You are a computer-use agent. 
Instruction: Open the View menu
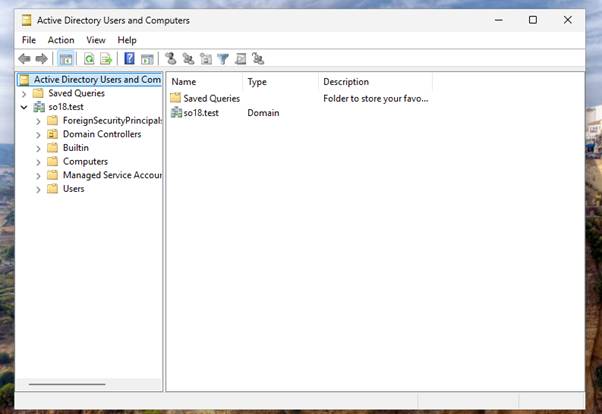tap(95, 40)
